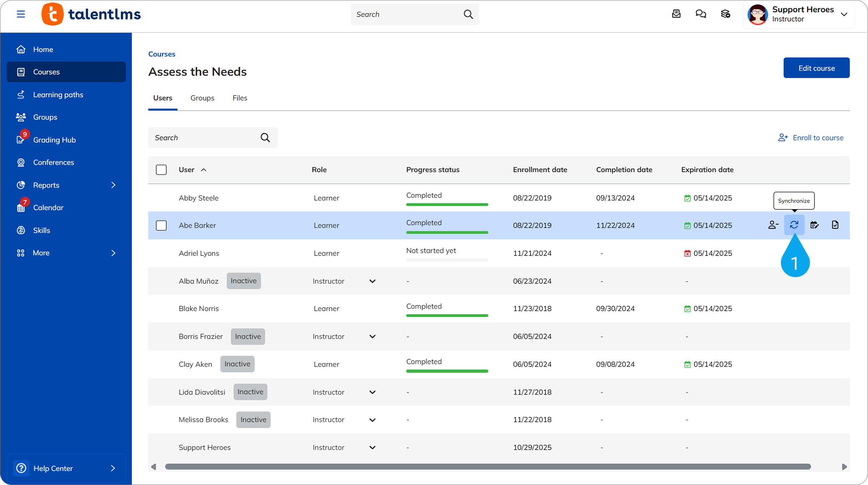The image size is (868, 485).
Task: Click the TalentLMS logo
Action: 91,14
